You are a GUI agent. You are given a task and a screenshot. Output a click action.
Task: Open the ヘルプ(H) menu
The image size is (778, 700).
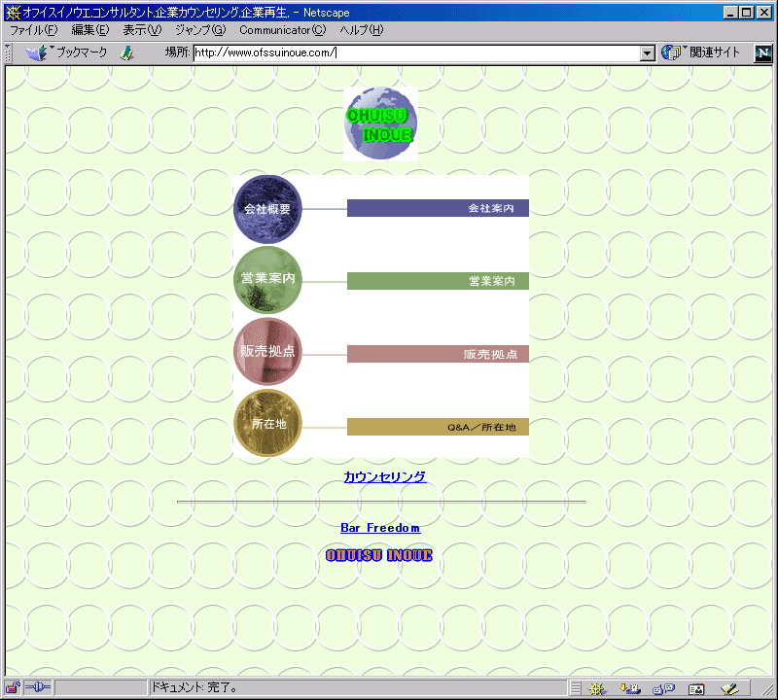tap(361, 30)
